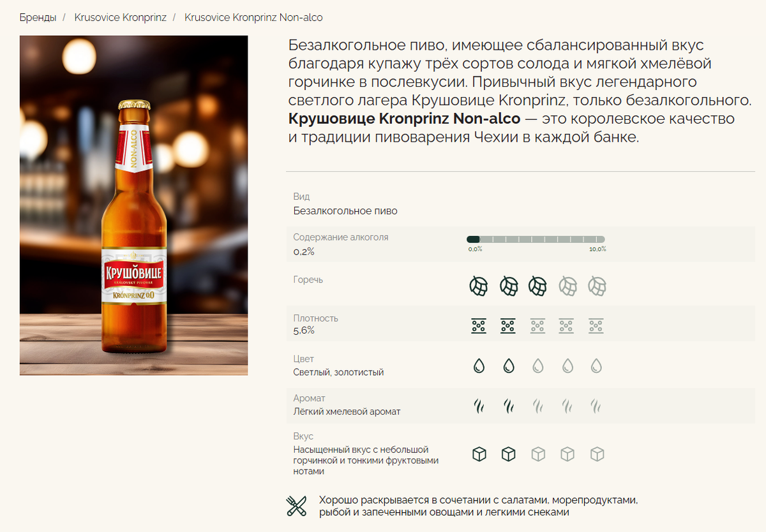Click the Krusovice Kronprinz Non-alco breadcrumb

coord(253,17)
